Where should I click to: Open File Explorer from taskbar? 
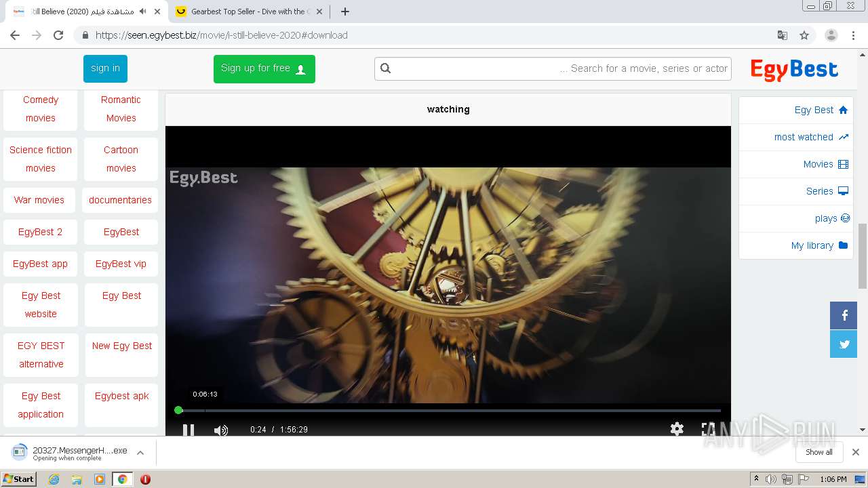(x=77, y=479)
